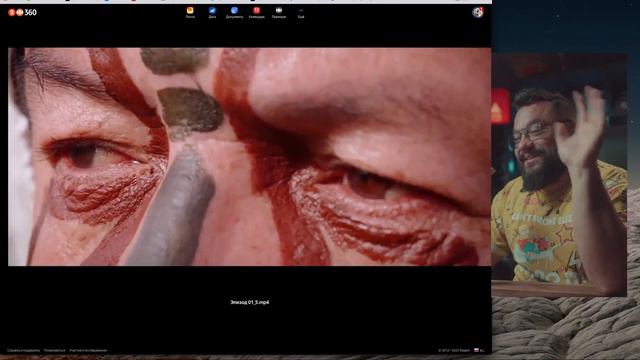The image size is (640, 360).
Task: Expand the More (Ещё) services menu
Action: (x=301, y=13)
